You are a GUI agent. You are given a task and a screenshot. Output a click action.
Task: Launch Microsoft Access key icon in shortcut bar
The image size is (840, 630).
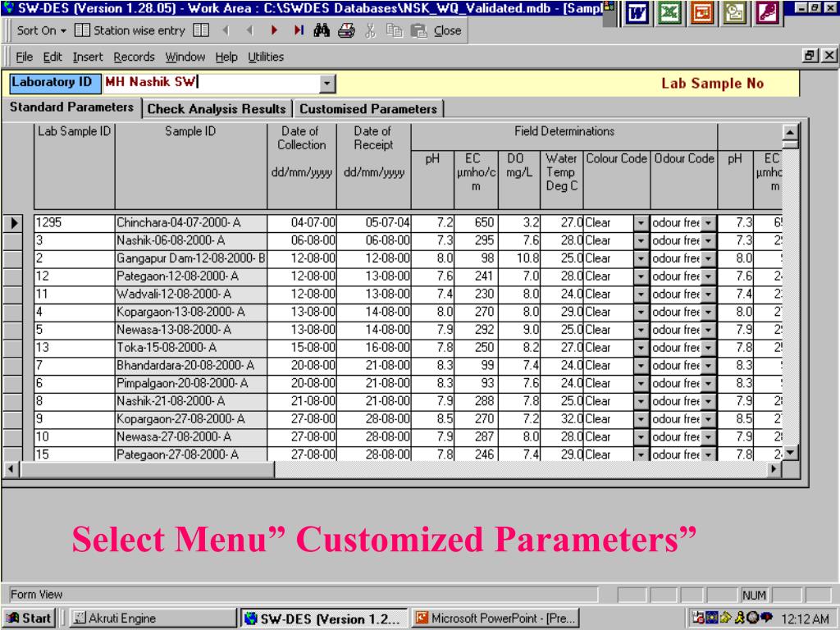[767, 13]
